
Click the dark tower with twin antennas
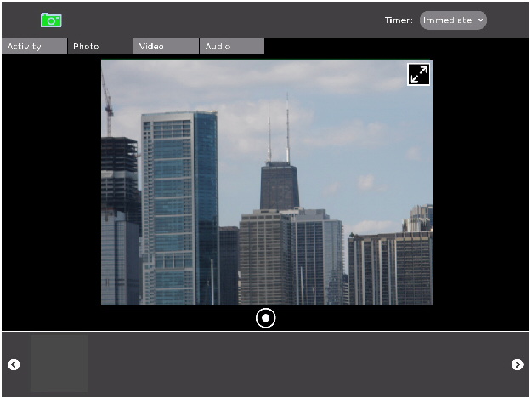click(x=279, y=183)
